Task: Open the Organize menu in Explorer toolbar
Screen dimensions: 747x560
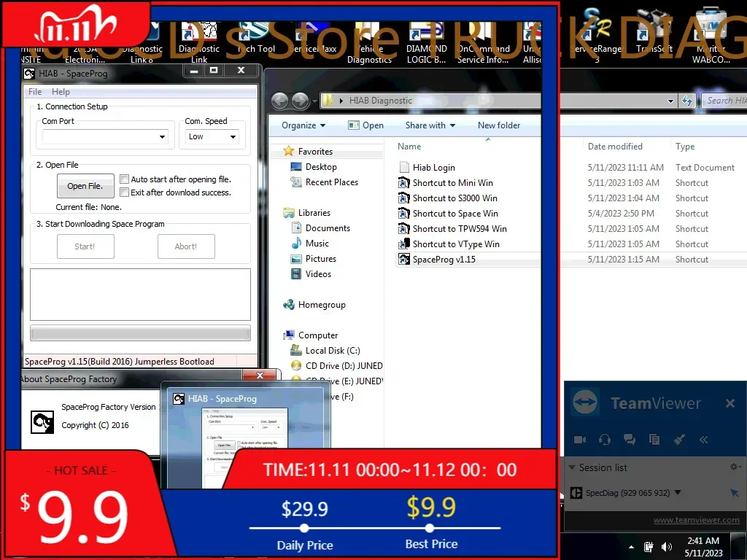Action: (x=303, y=125)
